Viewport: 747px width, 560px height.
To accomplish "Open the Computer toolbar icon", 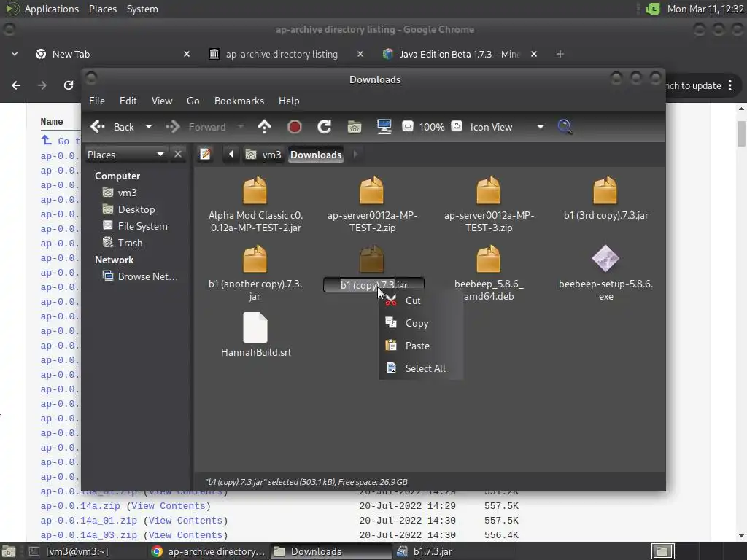I will coord(384,127).
